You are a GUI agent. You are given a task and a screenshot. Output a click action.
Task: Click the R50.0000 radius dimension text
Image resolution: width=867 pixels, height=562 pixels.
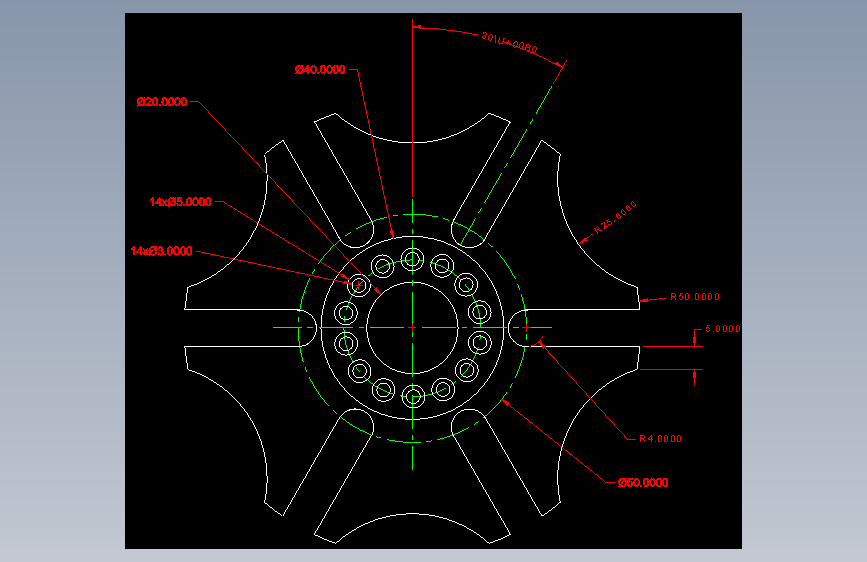pos(695,297)
